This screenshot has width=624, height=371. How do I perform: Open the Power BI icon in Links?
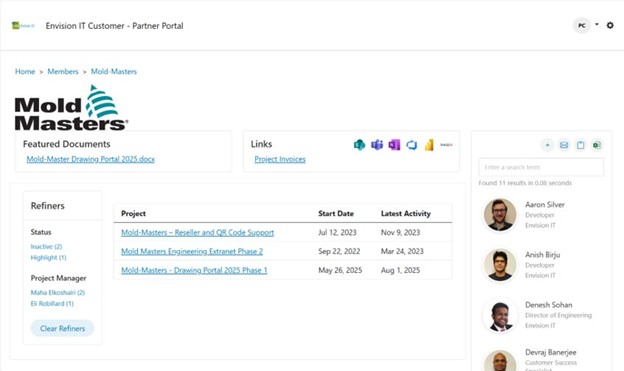429,145
